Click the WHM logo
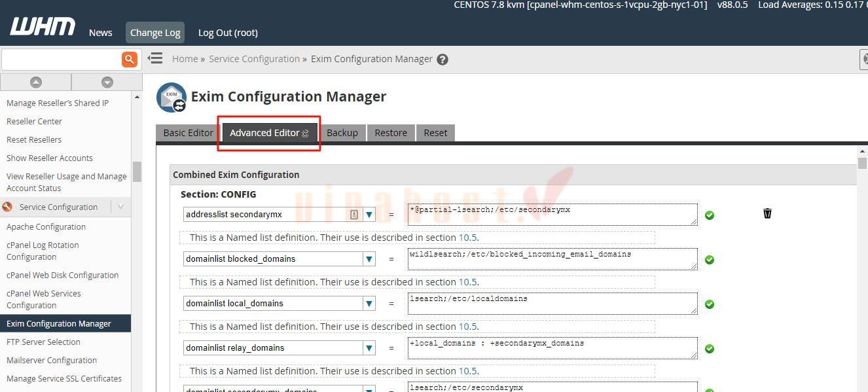Screen dimensions: 868x392 click(43, 27)
